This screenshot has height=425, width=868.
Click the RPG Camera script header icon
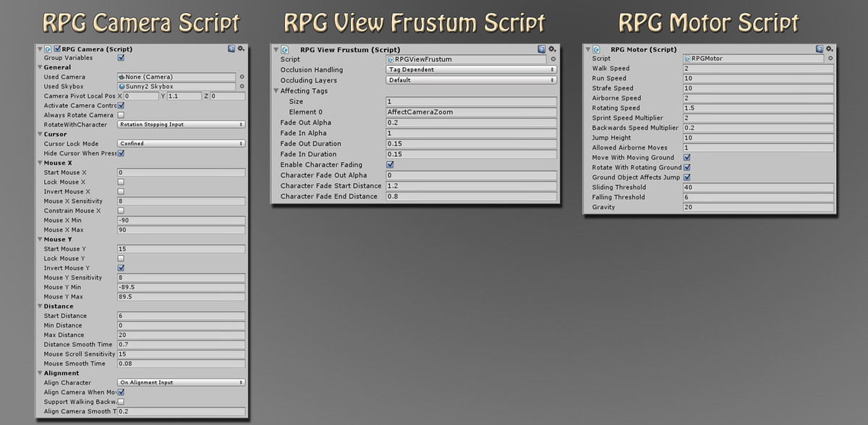[x=47, y=49]
